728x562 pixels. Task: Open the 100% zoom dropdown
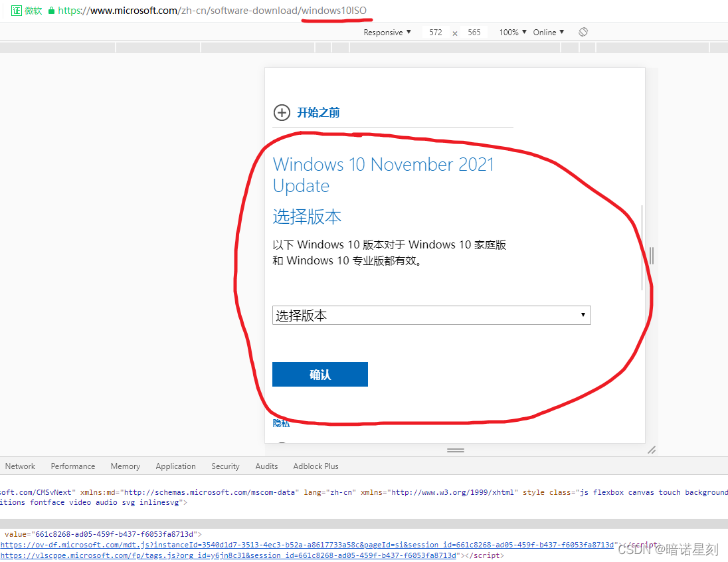[513, 32]
